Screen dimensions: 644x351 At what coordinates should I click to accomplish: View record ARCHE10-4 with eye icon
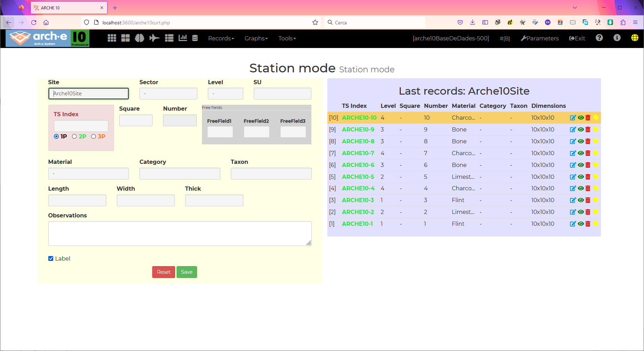click(x=581, y=188)
